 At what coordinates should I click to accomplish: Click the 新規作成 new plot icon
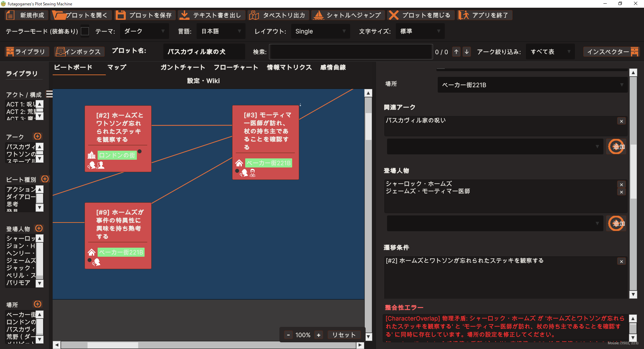click(x=10, y=15)
